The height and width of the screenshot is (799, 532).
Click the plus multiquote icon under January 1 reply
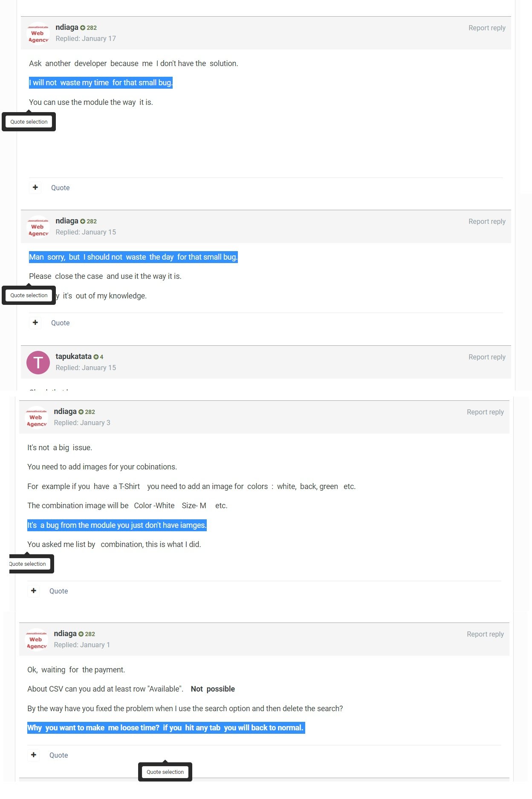[34, 755]
